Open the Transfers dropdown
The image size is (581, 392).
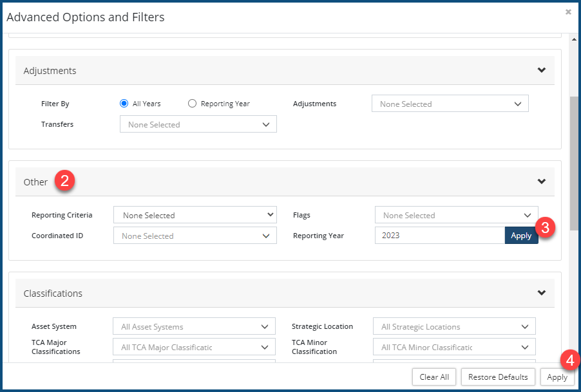coord(198,124)
